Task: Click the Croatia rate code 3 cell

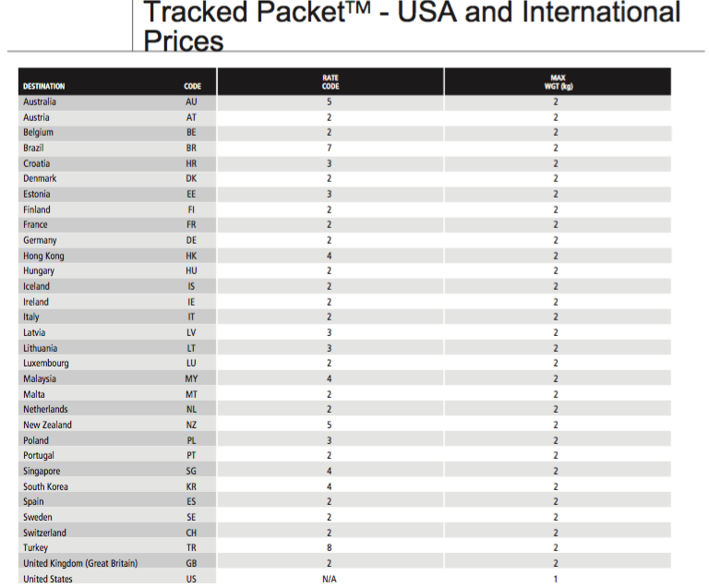Action: (330, 163)
